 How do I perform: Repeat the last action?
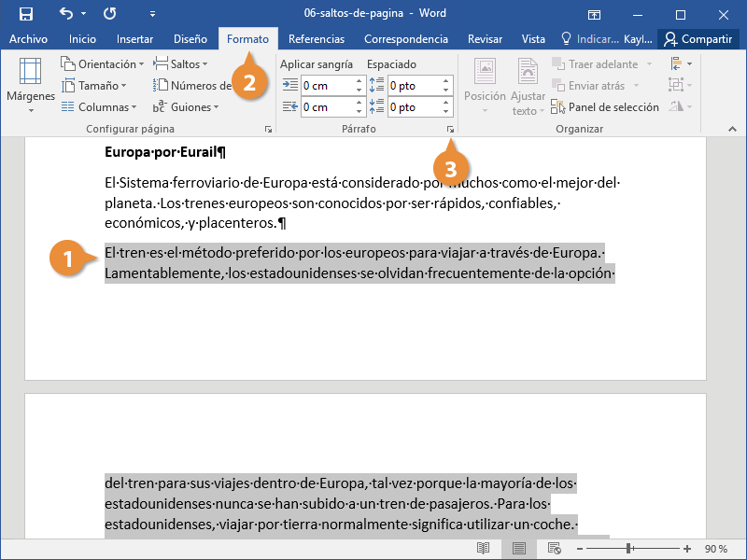pyautogui.click(x=109, y=13)
